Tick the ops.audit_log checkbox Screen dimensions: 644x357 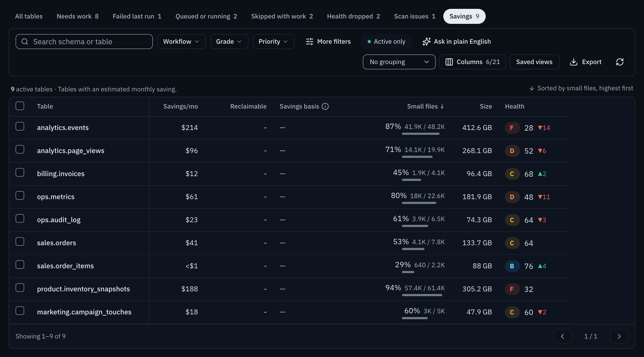pyautogui.click(x=20, y=218)
